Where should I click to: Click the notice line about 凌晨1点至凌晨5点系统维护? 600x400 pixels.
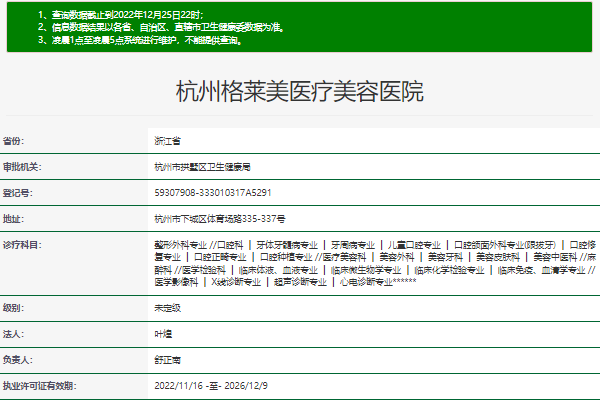(140, 40)
